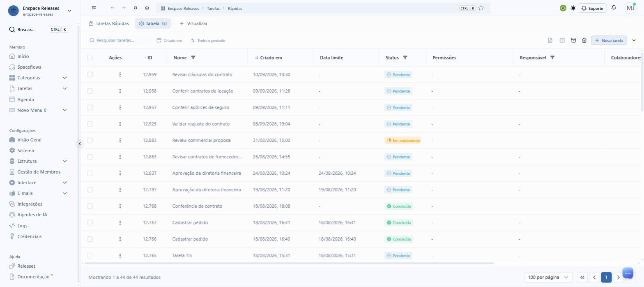Reload the page with the refresh icon
The width and height of the screenshot is (644, 287).
pos(136,8)
